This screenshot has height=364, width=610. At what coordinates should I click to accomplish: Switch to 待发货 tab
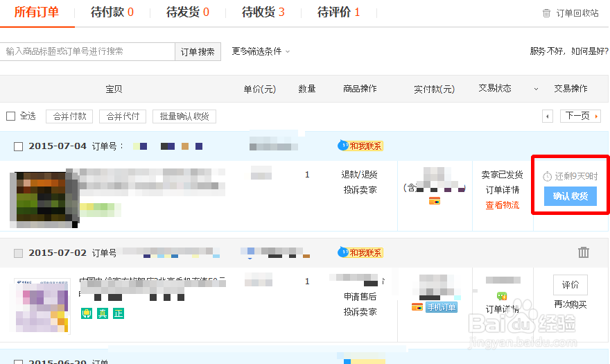tap(188, 12)
